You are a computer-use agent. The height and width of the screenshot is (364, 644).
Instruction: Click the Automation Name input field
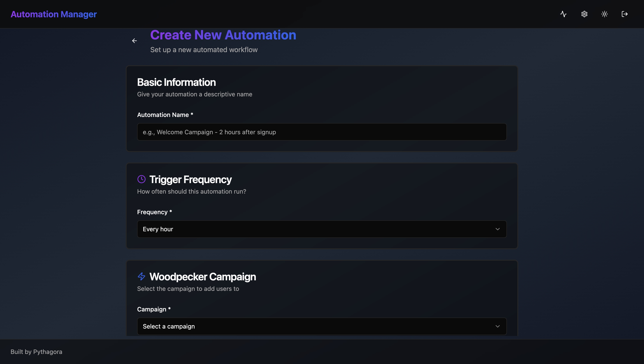point(322,132)
